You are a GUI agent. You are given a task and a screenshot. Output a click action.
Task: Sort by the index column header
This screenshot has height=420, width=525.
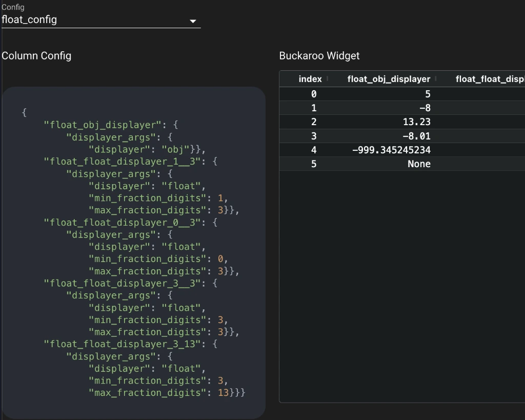[x=310, y=79]
